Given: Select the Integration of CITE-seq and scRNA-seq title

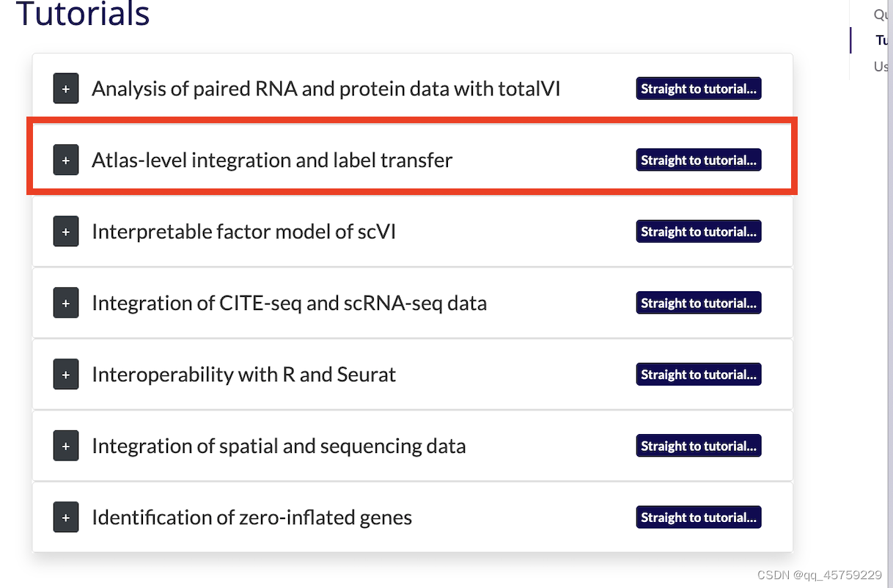Looking at the screenshot, I should tap(289, 303).
